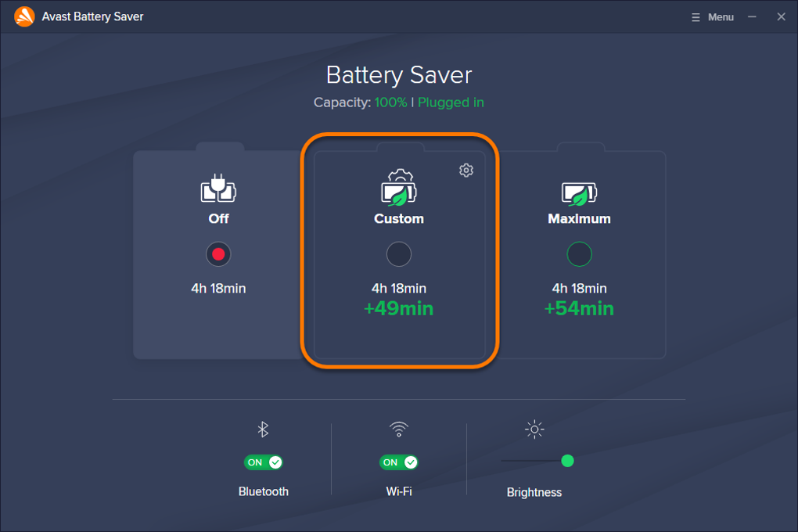Select the Off profile plug icon

pyautogui.click(x=218, y=188)
